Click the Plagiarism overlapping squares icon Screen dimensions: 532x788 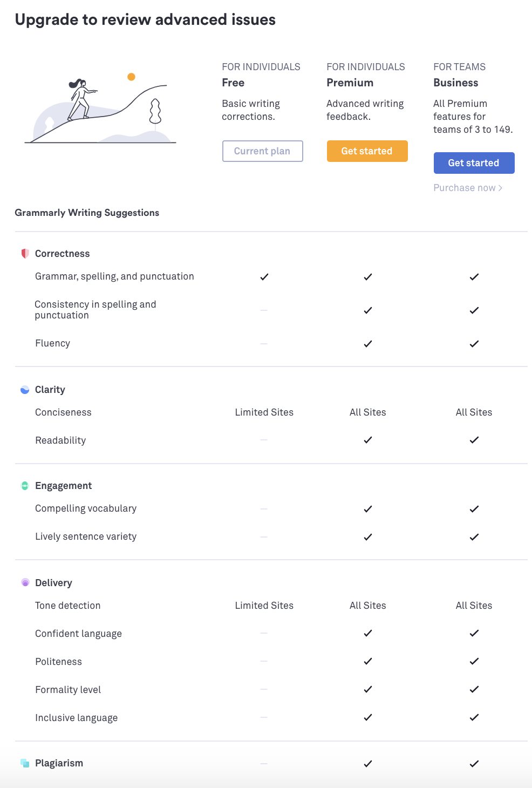[25, 763]
